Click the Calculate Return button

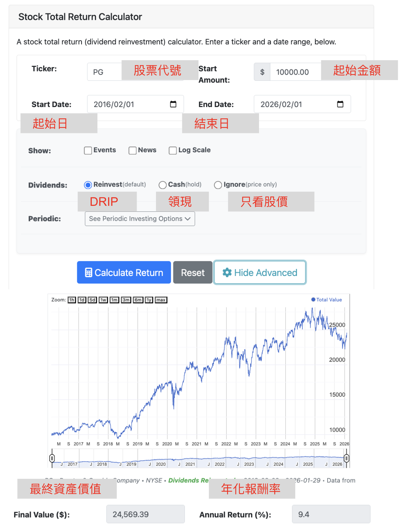(x=124, y=273)
